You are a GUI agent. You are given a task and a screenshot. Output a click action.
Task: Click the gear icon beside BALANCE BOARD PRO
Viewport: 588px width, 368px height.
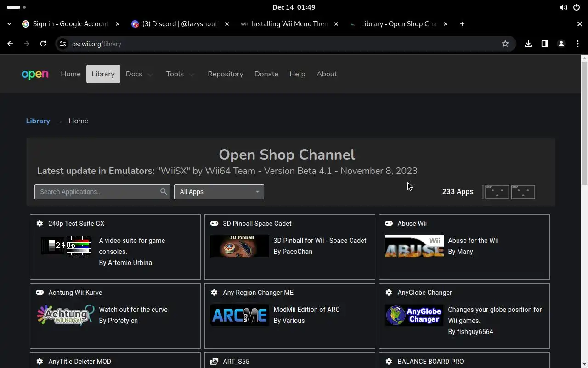tap(389, 362)
